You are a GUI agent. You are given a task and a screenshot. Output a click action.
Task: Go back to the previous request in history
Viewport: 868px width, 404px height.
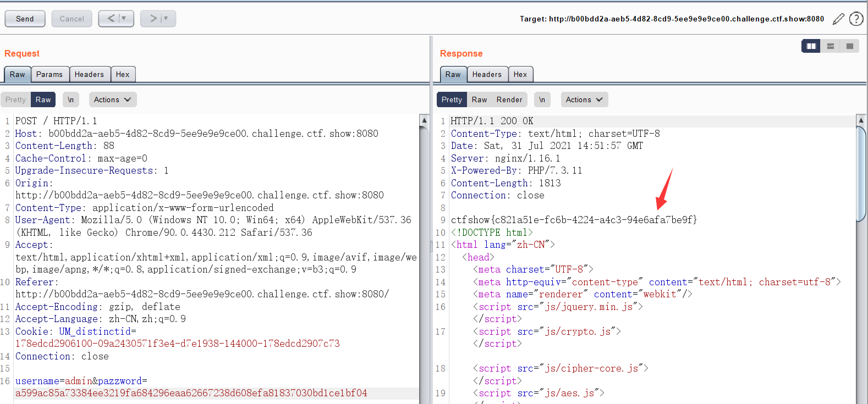point(111,19)
